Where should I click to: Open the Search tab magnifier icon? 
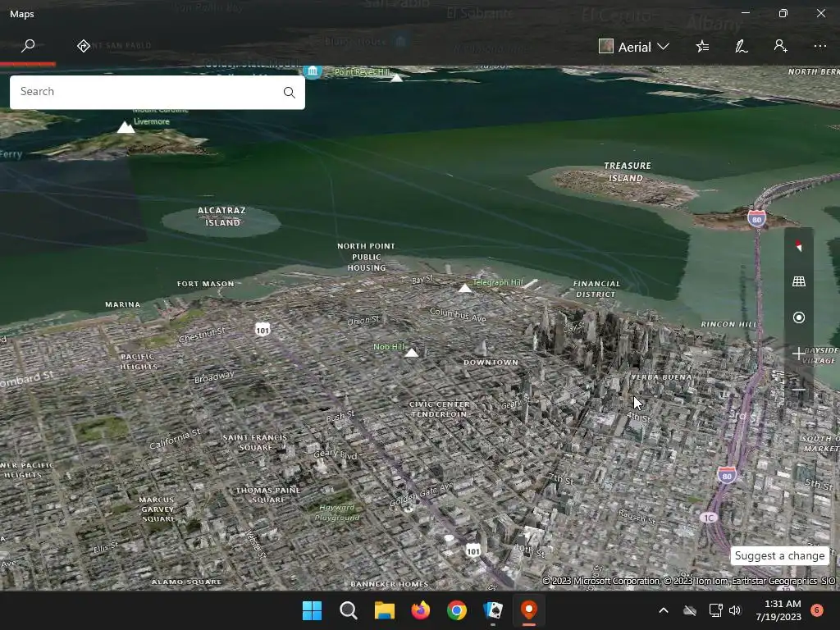tap(28, 46)
